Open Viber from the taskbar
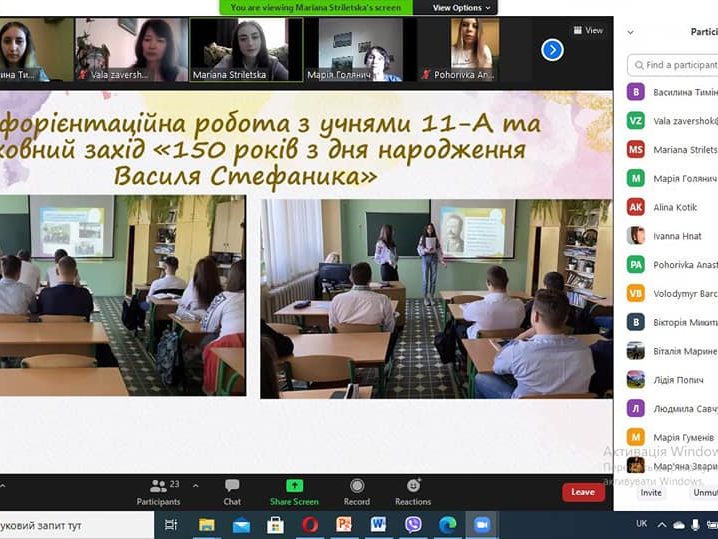 [413, 525]
